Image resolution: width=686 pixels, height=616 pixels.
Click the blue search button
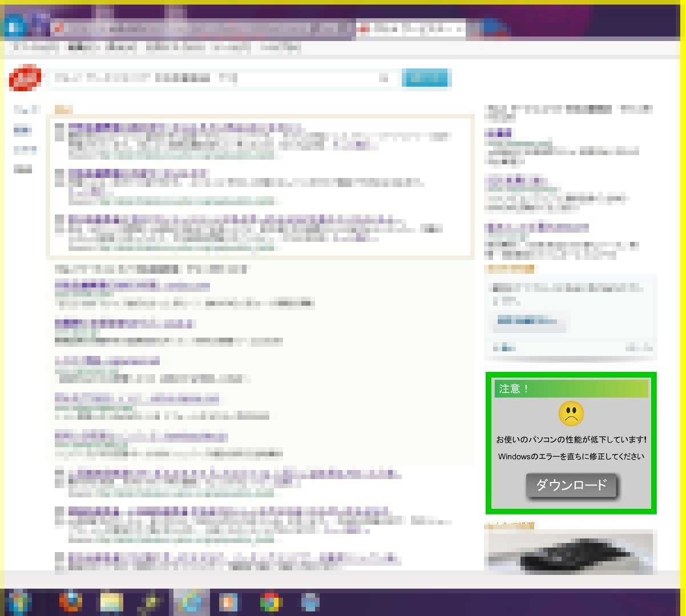click(x=426, y=78)
